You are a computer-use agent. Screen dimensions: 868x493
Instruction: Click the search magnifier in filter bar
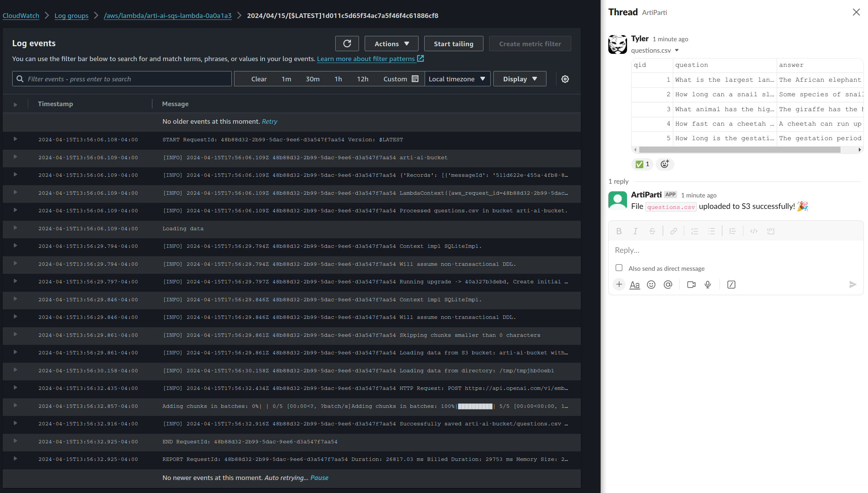(20, 79)
